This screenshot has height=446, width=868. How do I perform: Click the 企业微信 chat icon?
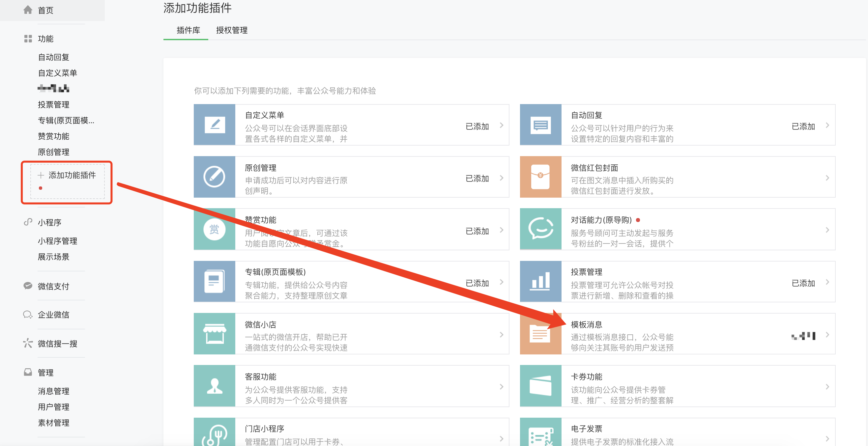click(x=28, y=315)
